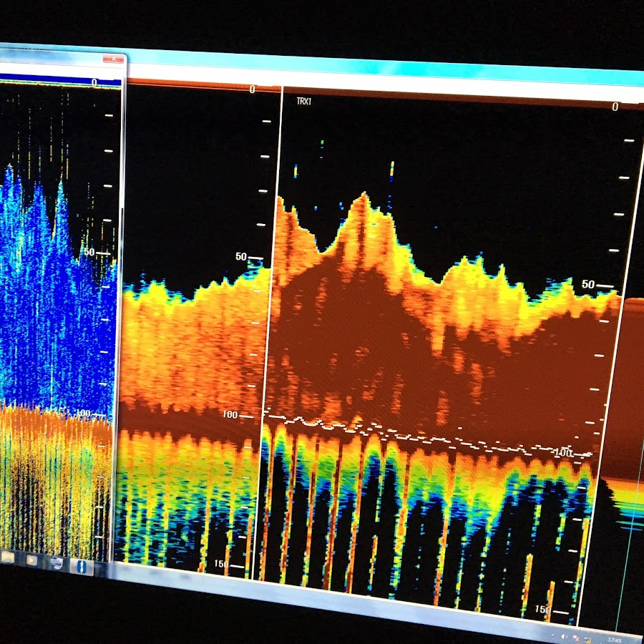The image size is (644, 644).
Task: Click the 50 depth label in TRX1 echogram
Action: pyautogui.click(x=587, y=284)
